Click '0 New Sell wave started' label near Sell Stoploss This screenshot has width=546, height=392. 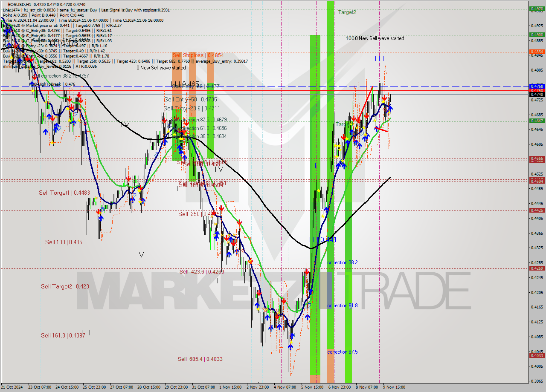coord(161,68)
